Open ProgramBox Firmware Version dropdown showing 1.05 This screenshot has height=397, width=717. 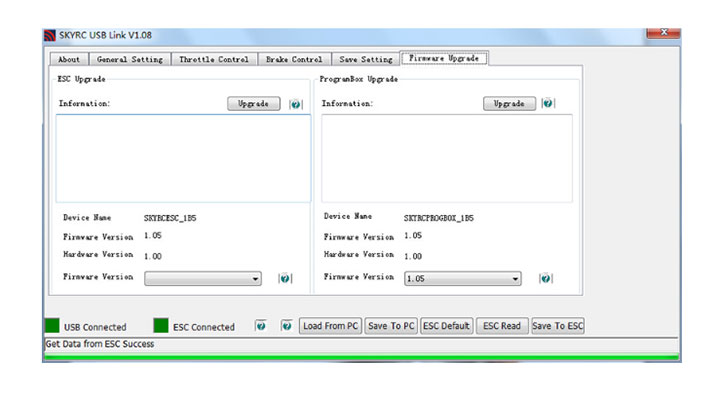pos(463,279)
